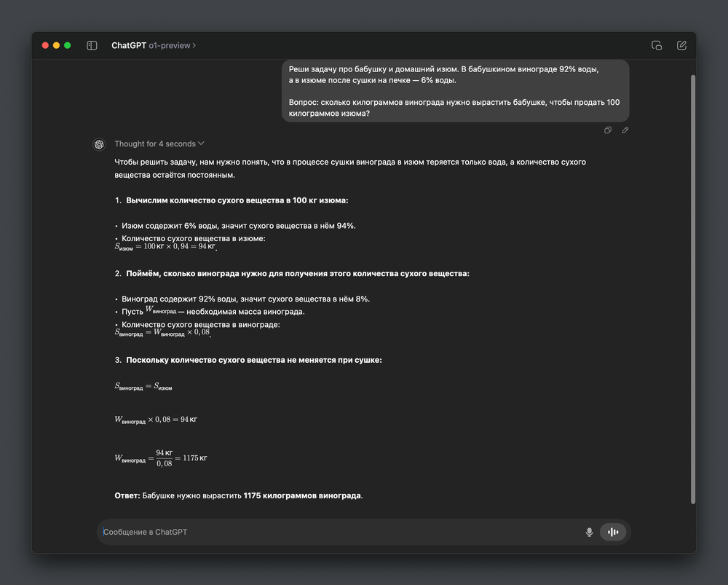Start a new chat with compose icon
This screenshot has height=585, width=728.
tap(681, 45)
